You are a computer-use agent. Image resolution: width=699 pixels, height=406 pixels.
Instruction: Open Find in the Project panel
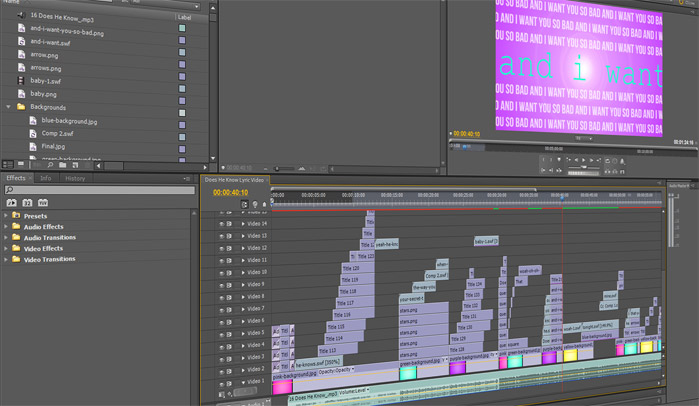[x=50, y=165]
